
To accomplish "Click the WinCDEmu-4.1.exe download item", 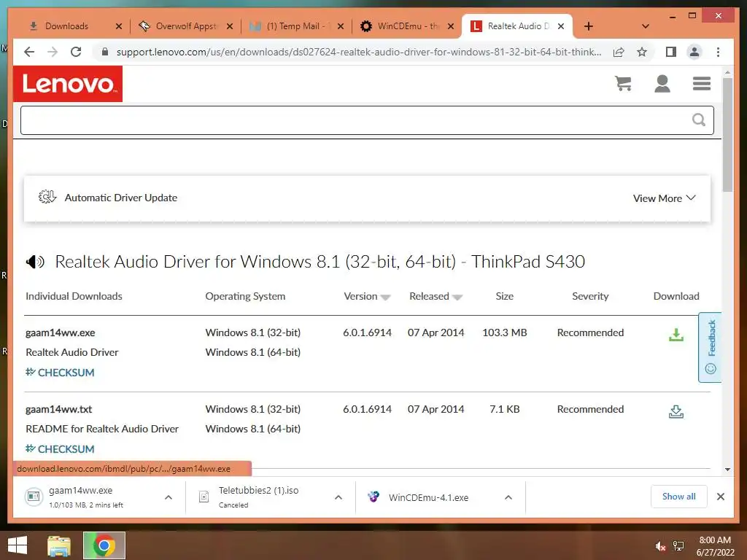I will 428,497.
